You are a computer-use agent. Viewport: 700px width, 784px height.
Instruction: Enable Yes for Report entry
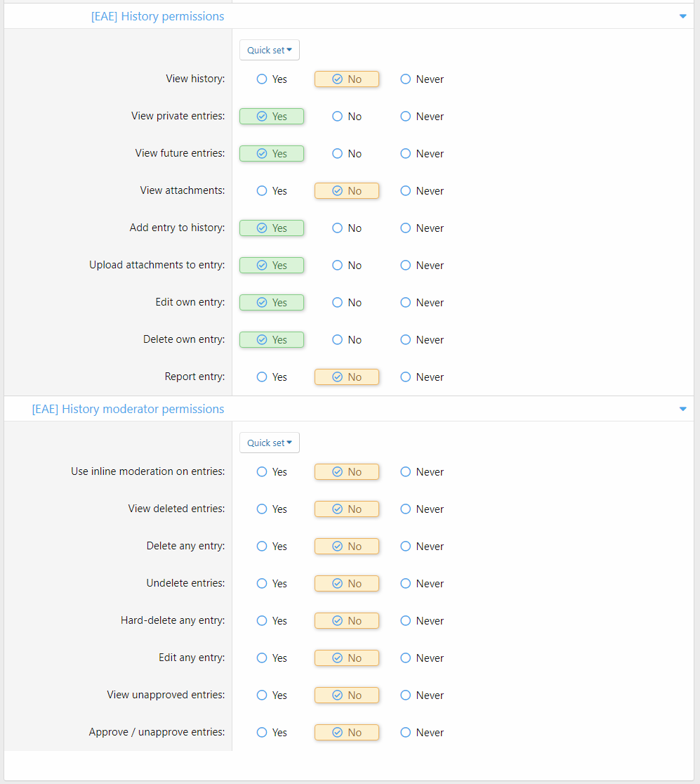click(x=263, y=377)
